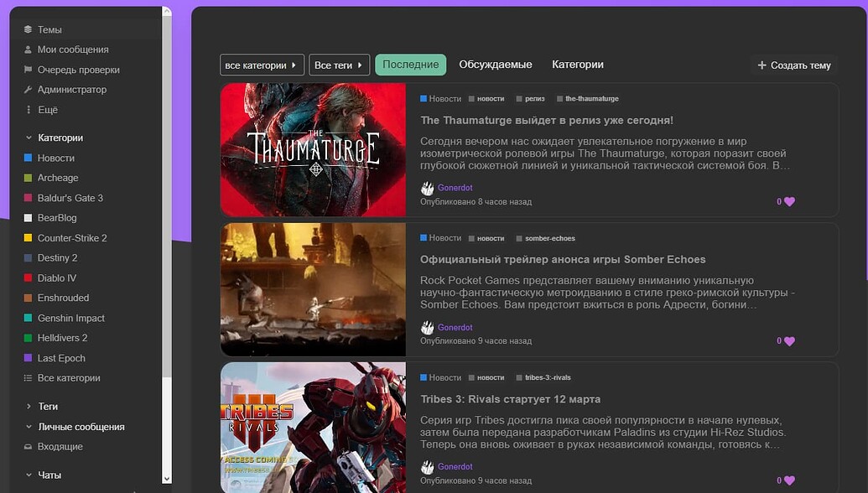Click the Администратор wrench icon
Screen dimensions: 868x493
coord(29,90)
